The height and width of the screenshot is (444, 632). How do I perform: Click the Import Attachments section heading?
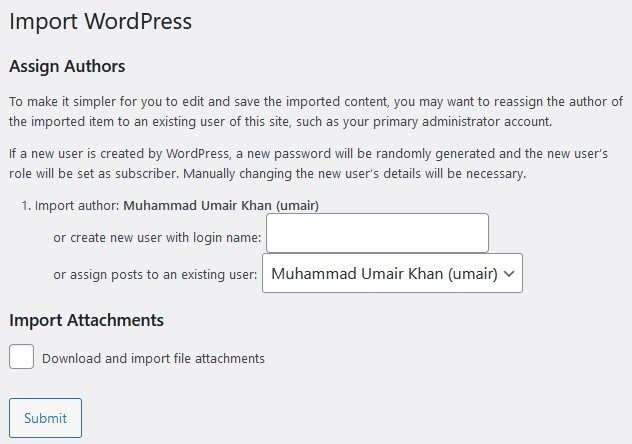click(86, 320)
